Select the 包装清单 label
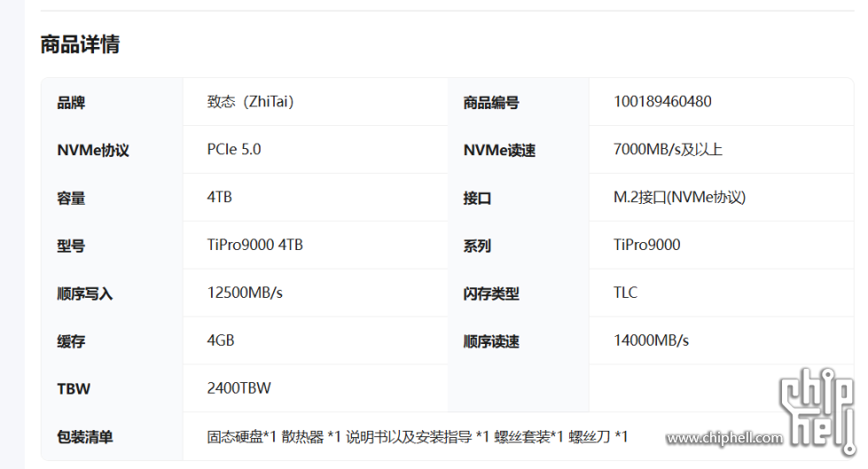 tap(85, 437)
